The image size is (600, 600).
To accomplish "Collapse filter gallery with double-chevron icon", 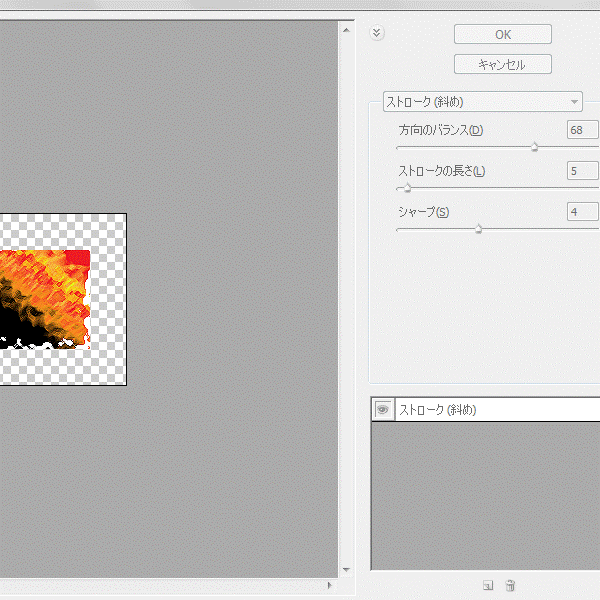I will 377,33.
